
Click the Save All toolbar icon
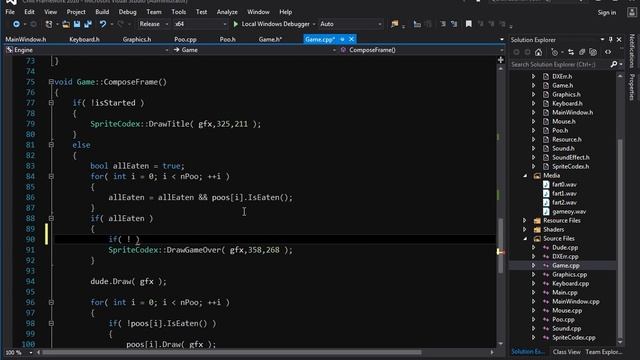pos(87,24)
